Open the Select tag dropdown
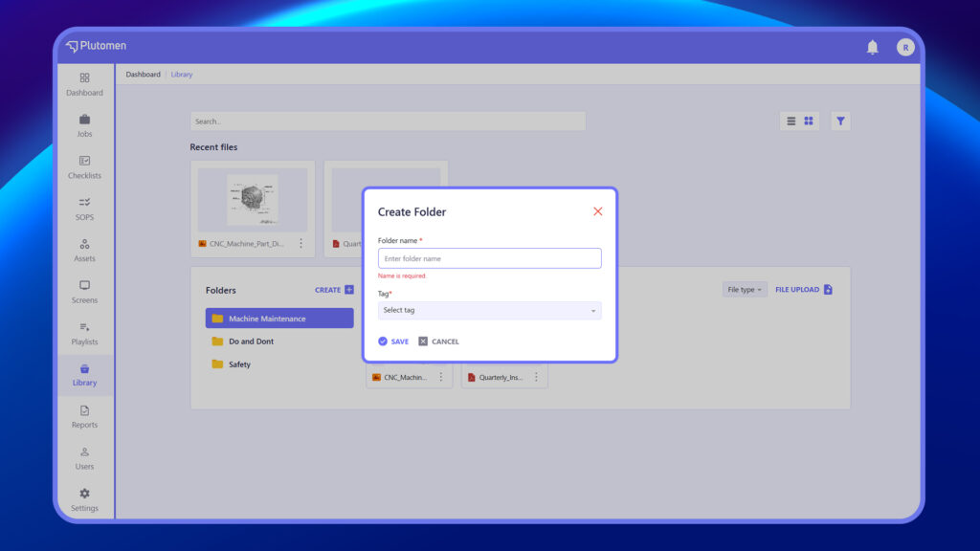The height and width of the screenshot is (551, 980). click(x=489, y=311)
